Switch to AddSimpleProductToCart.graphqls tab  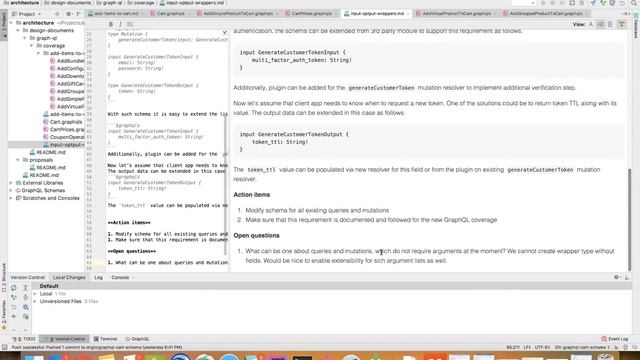(238, 13)
